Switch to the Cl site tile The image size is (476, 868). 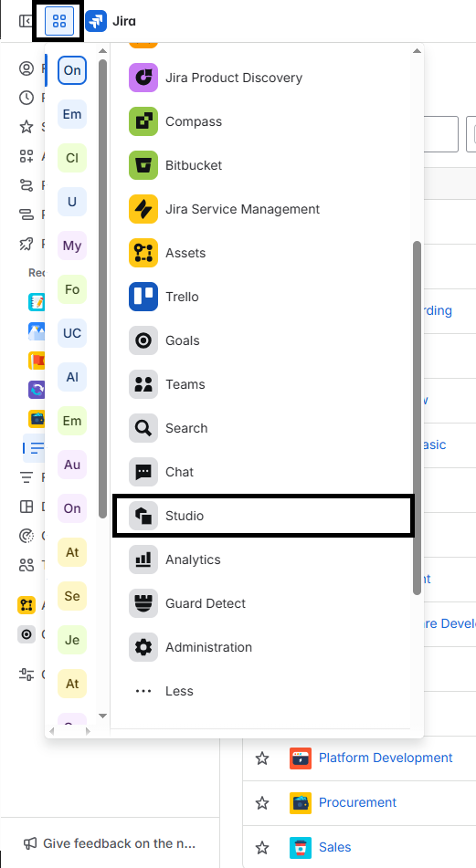[x=72, y=158]
